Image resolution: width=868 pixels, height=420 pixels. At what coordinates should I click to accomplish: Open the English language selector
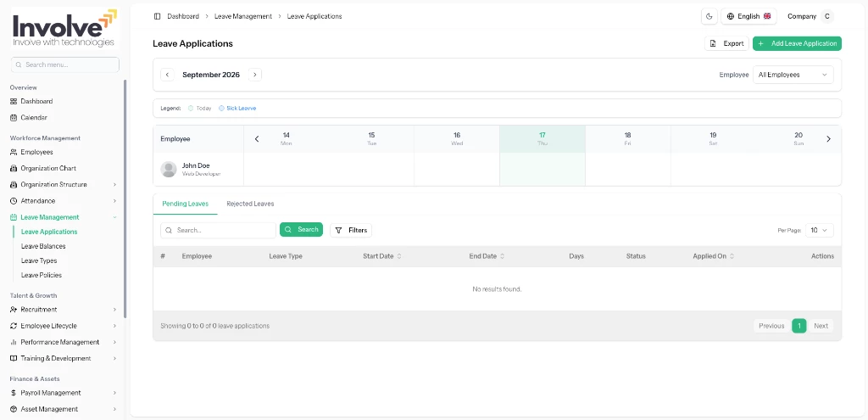(748, 16)
